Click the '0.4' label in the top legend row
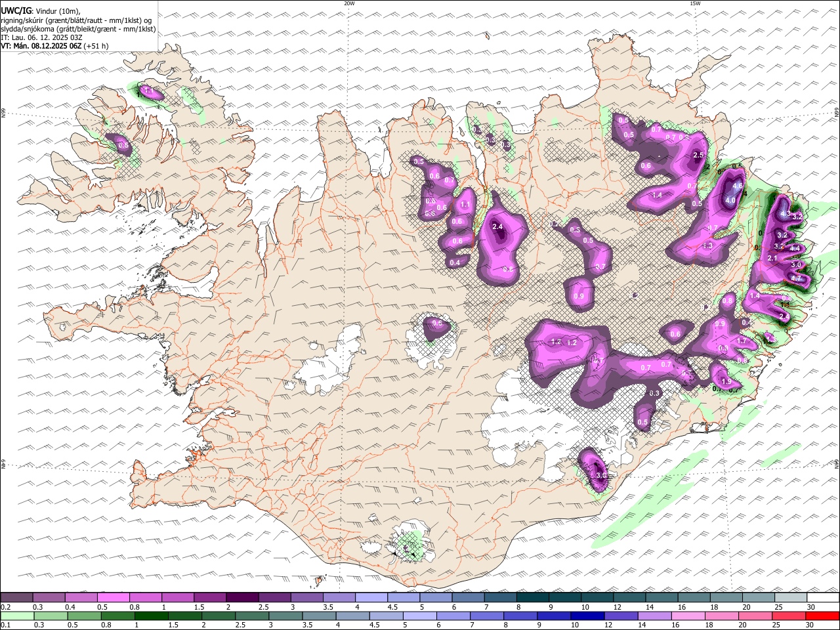This screenshot has height=630, width=840. (70, 607)
